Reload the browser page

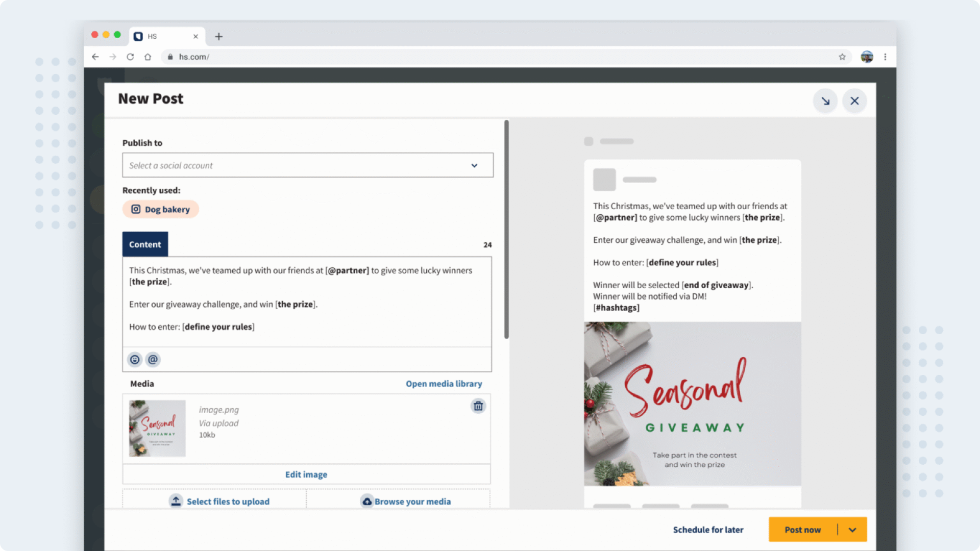click(130, 57)
